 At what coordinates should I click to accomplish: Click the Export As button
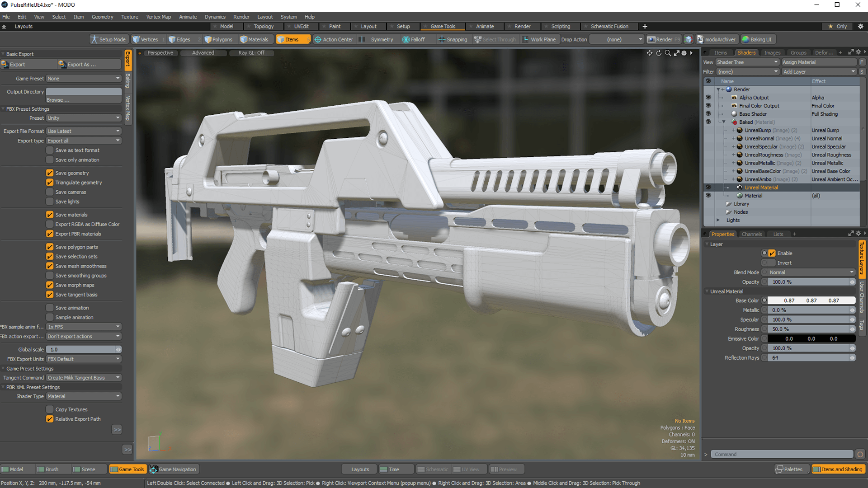pyautogui.click(x=81, y=65)
